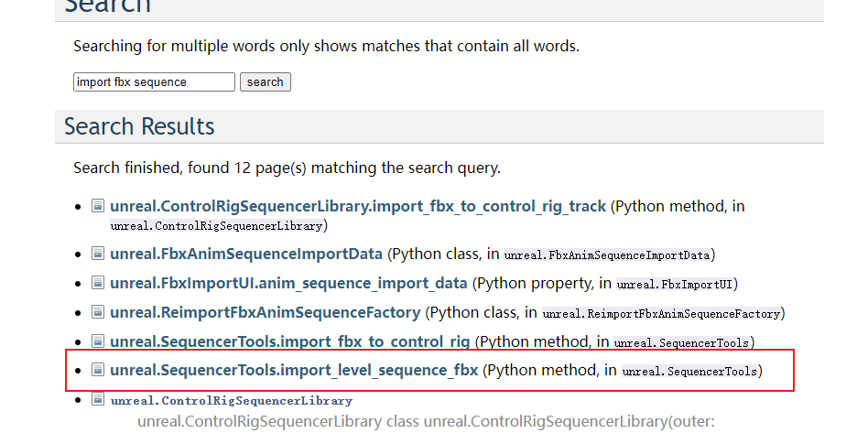
Task: Open the ControlRigSequencerLibrary.import_fbx_to_control_rig_track link
Action: tap(357, 206)
